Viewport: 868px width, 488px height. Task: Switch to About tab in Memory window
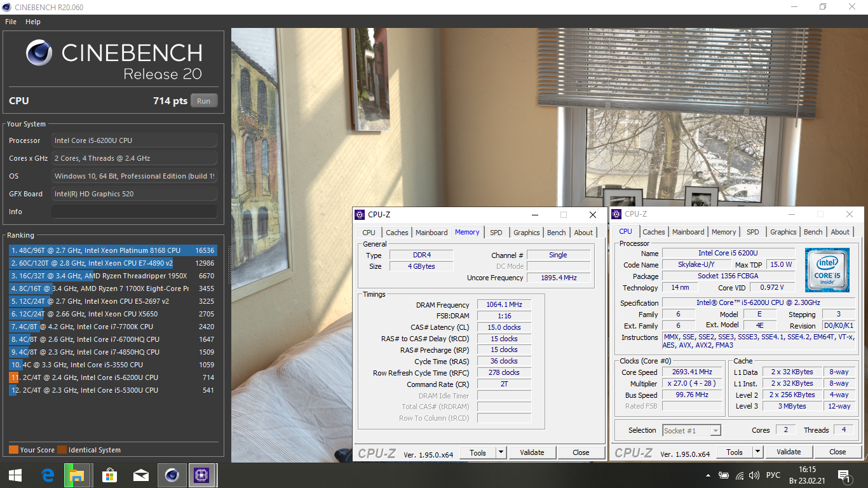(583, 233)
